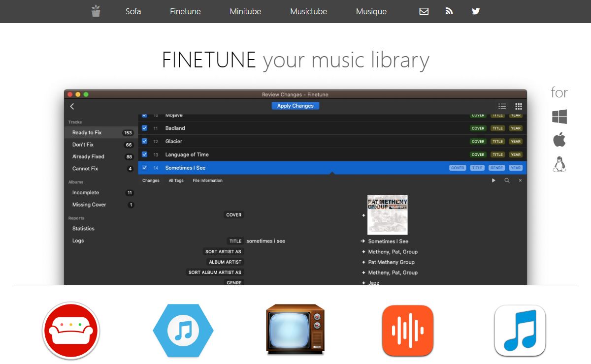Screen dimensions: 591x364
Task: Click the new title 'Sometimes I See' value
Action: (x=388, y=241)
